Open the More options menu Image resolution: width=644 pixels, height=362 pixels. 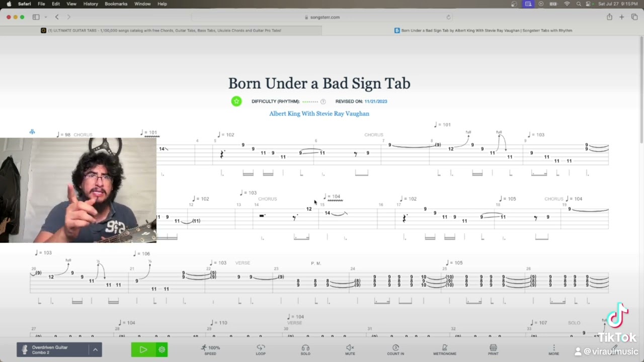553,350
